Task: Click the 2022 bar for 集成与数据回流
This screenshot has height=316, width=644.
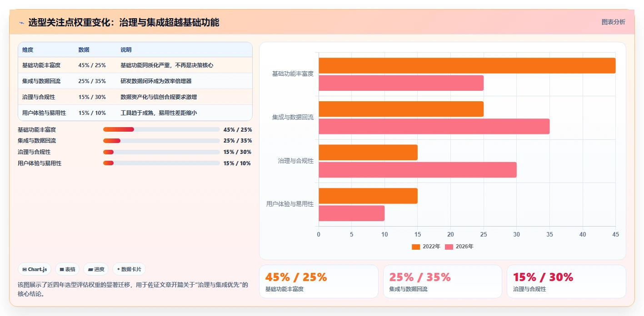Action: point(401,109)
